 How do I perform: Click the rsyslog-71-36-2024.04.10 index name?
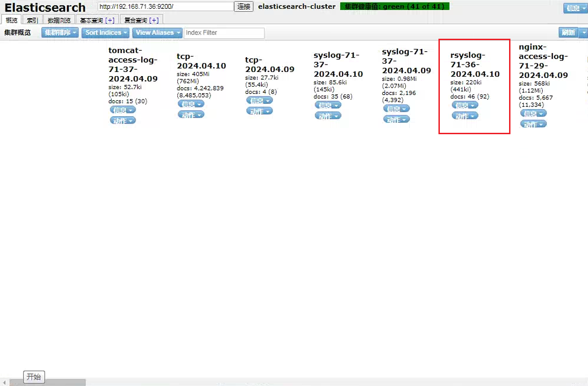(x=475, y=65)
